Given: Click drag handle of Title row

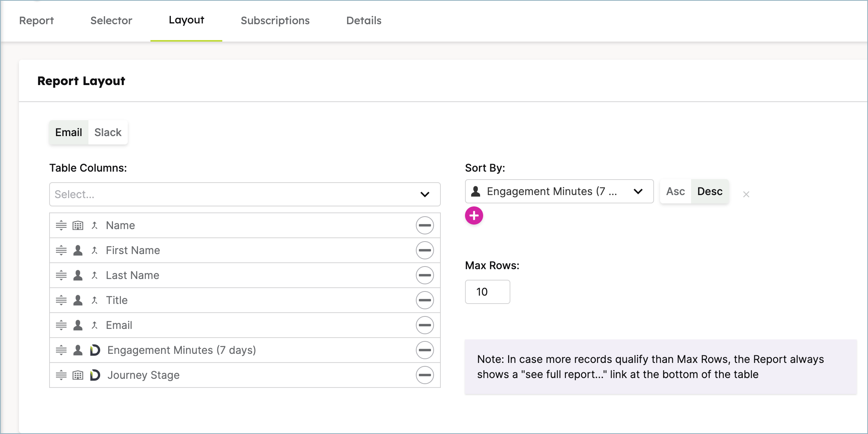Looking at the screenshot, I should [x=61, y=300].
